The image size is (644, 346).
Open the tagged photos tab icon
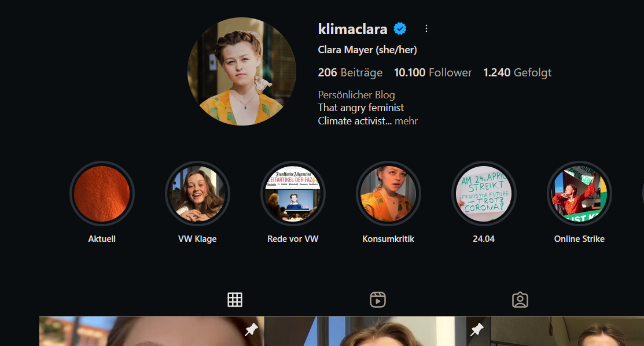tap(520, 300)
